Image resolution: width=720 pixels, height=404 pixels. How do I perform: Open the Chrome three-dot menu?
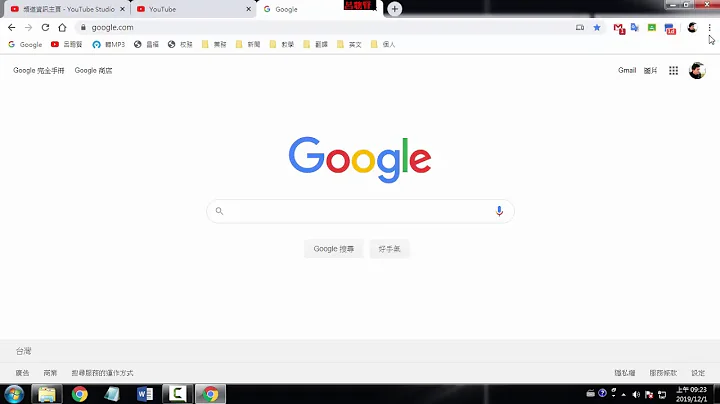709,28
